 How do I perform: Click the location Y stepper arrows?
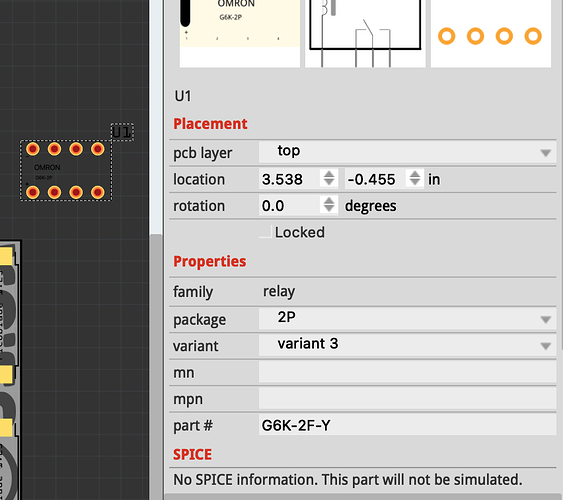point(415,178)
